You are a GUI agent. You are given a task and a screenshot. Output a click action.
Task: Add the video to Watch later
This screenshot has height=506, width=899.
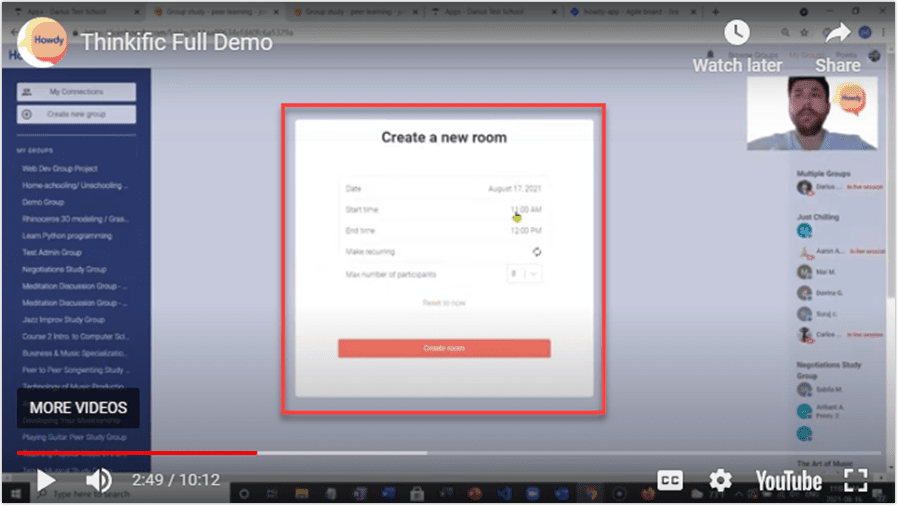737,47
